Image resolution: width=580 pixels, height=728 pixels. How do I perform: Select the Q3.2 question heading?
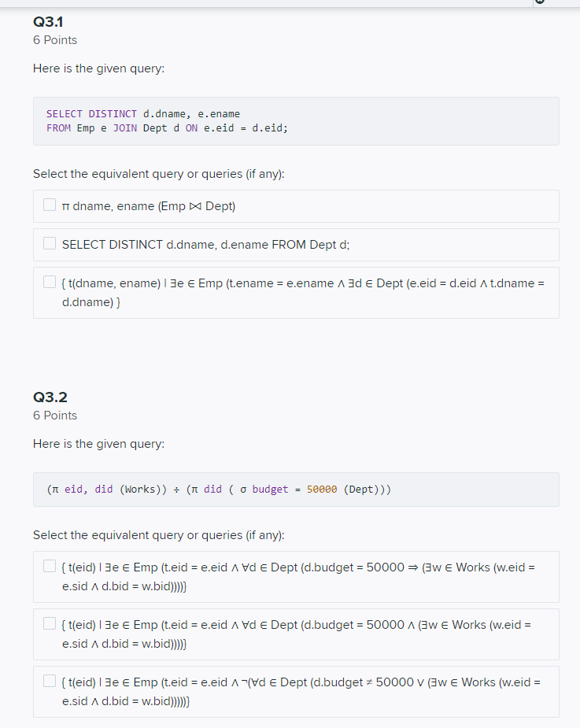pos(49,397)
